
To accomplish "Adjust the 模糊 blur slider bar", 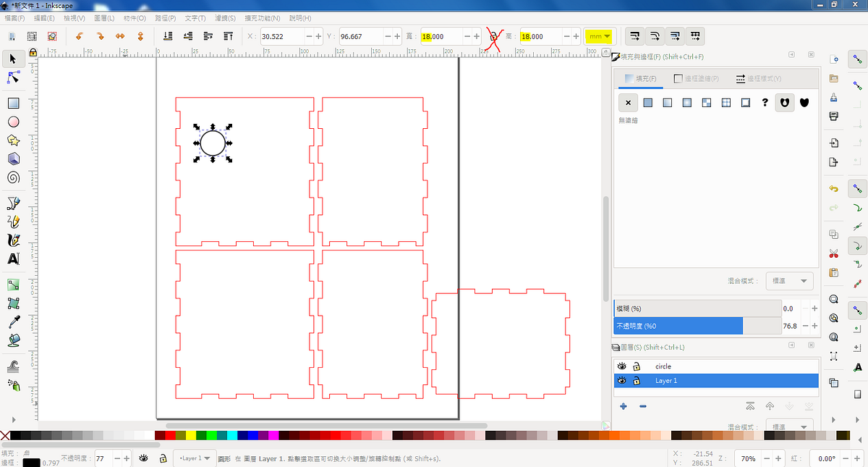I will coord(697,308).
